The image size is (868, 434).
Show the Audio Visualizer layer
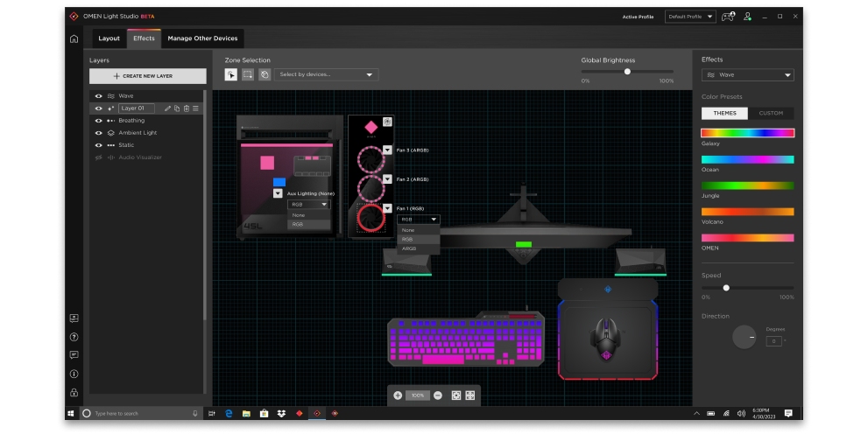click(x=98, y=157)
